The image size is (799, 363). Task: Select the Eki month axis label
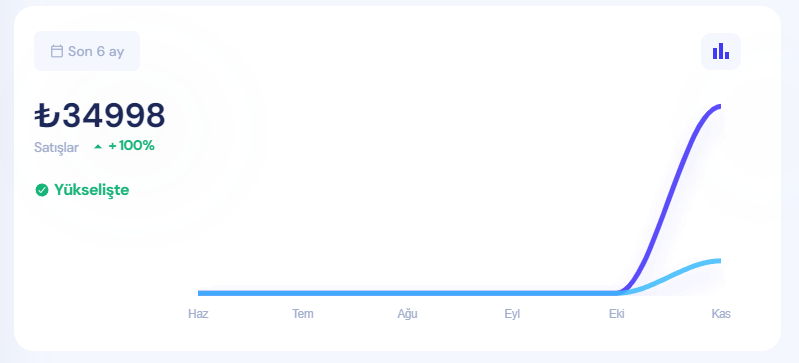click(x=617, y=314)
